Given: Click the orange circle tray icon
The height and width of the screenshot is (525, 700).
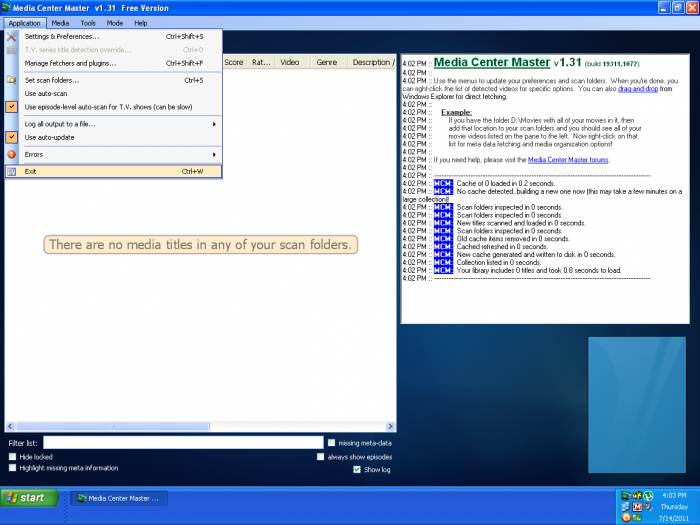Looking at the screenshot, I should (626, 518).
